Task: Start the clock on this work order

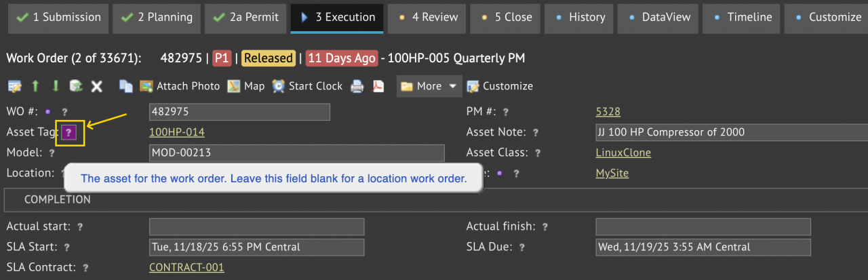Action: (307, 86)
